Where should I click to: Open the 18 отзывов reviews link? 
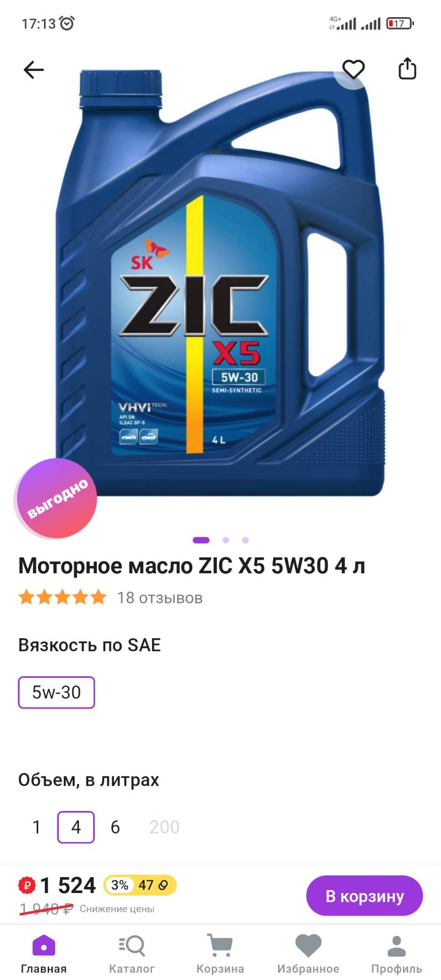coord(159,598)
